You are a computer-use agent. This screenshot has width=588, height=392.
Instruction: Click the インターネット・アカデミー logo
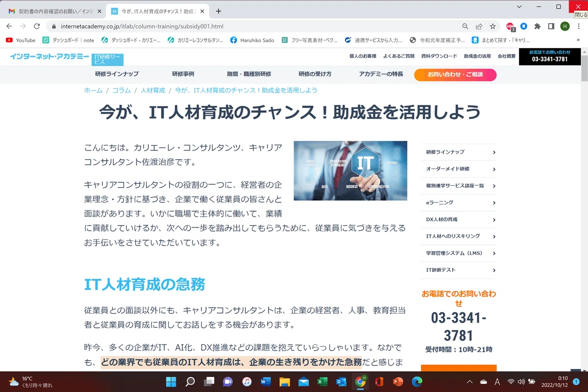pyautogui.click(x=49, y=56)
